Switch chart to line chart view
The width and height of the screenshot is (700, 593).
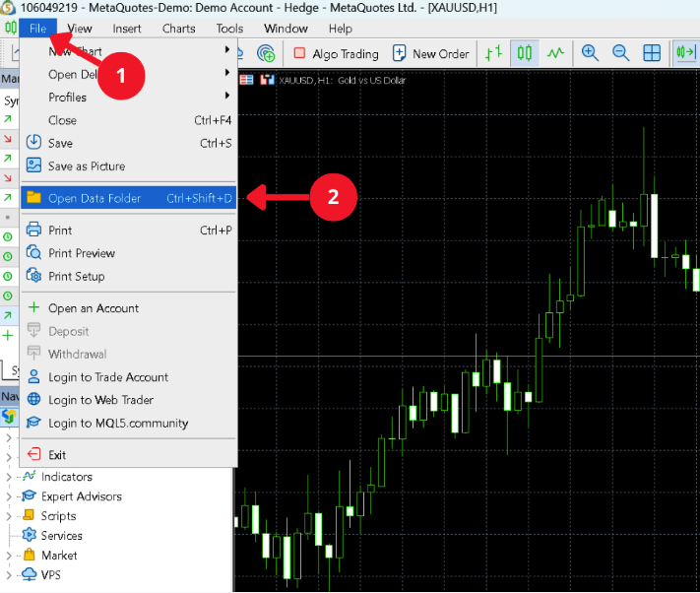[x=556, y=53]
